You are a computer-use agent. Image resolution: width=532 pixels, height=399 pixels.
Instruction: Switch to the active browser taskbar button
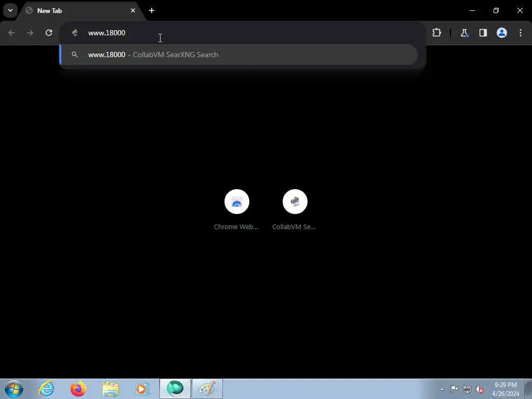click(175, 389)
